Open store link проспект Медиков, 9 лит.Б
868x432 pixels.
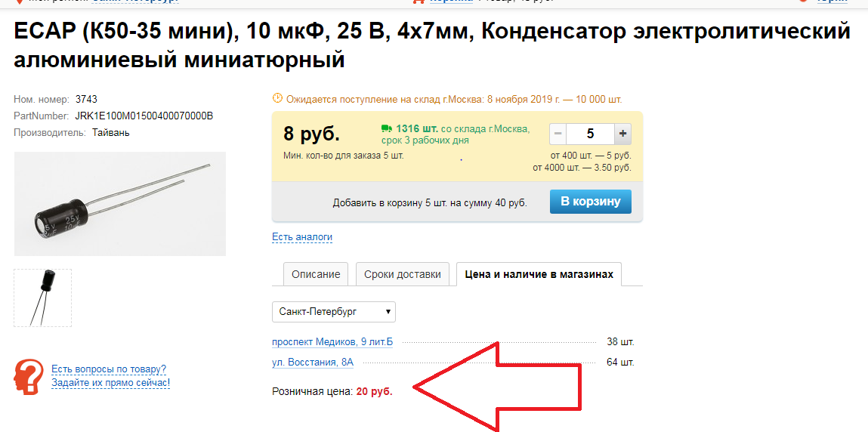click(332, 342)
